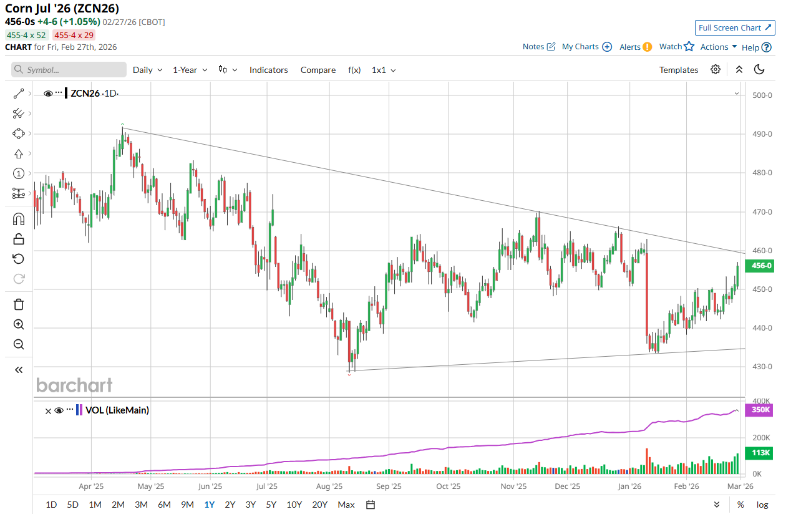Select the trend line drawing tool
The image size is (801, 532).
(18, 94)
